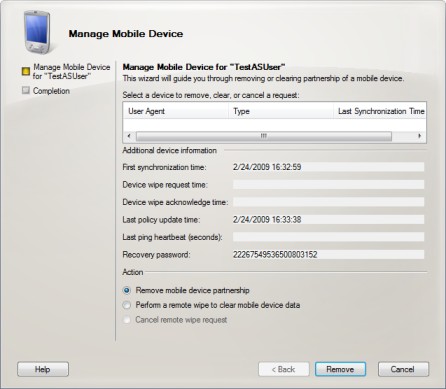Image resolution: width=446 pixels, height=389 pixels.
Task: Sort by Type column header
Action: 281,111
